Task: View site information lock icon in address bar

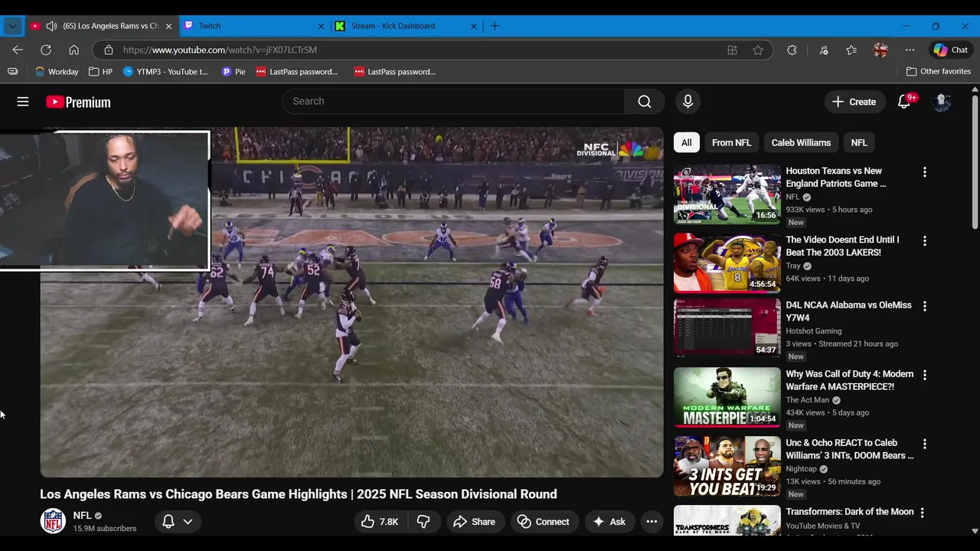Action: pyautogui.click(x=109, y=50)
